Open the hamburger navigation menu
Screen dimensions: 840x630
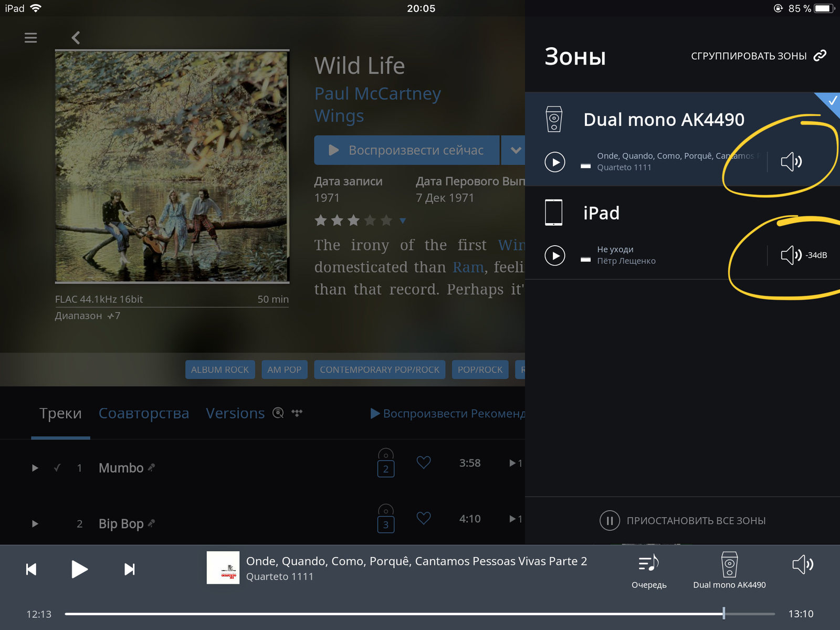30,38
